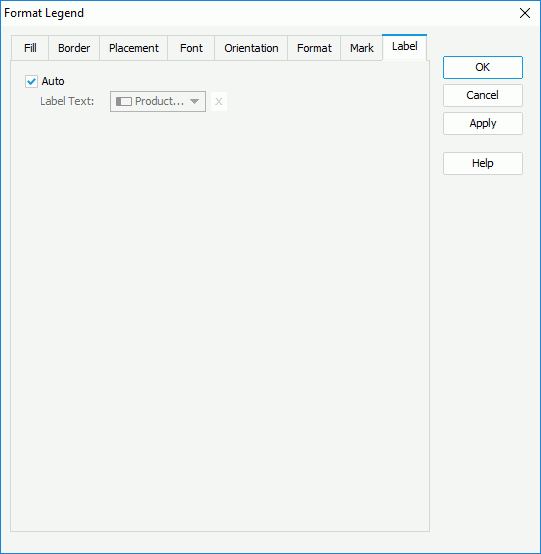
Task: Select the Font tab
Action: pyautogui.click(x=191, y=48)
